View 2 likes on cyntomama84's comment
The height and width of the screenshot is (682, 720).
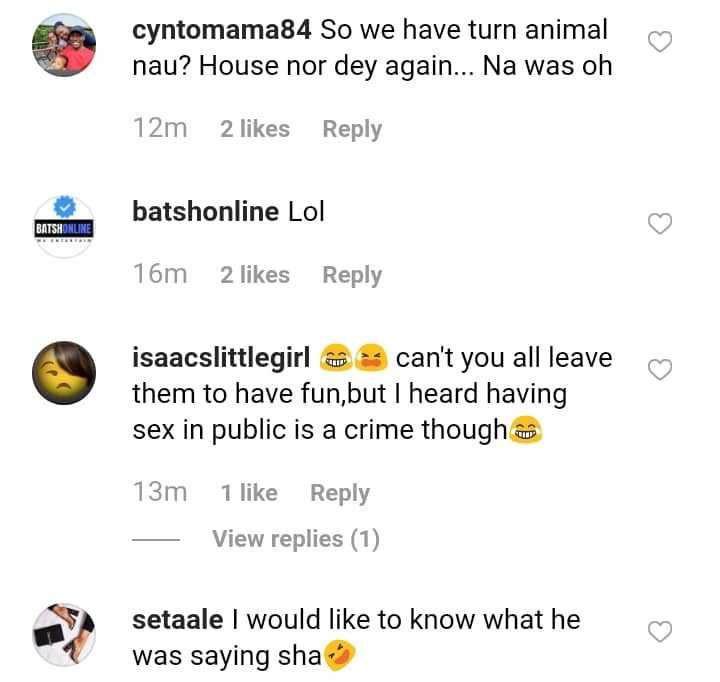(x=255, y=129)
